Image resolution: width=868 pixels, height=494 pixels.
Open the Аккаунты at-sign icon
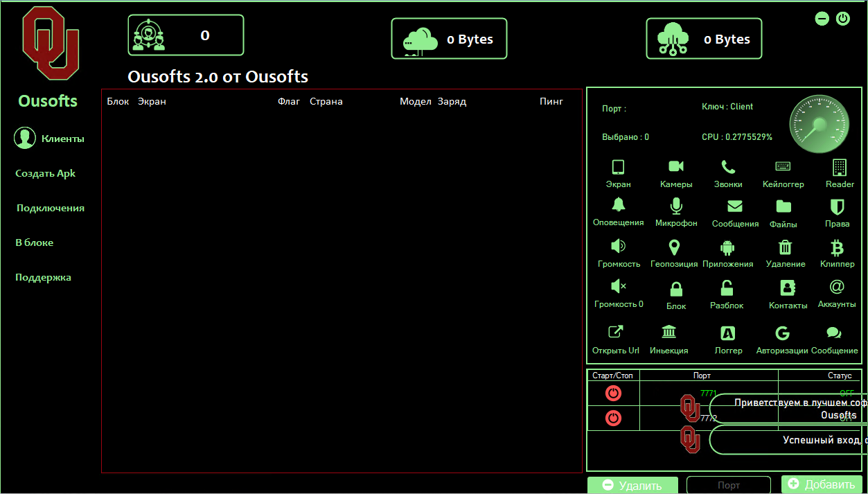[837, 286]
